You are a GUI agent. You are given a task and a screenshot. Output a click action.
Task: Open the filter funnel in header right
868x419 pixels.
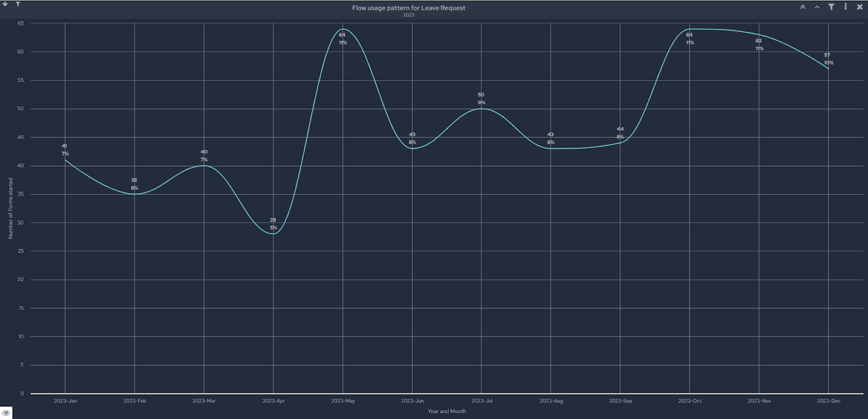[x=831, y=7]
